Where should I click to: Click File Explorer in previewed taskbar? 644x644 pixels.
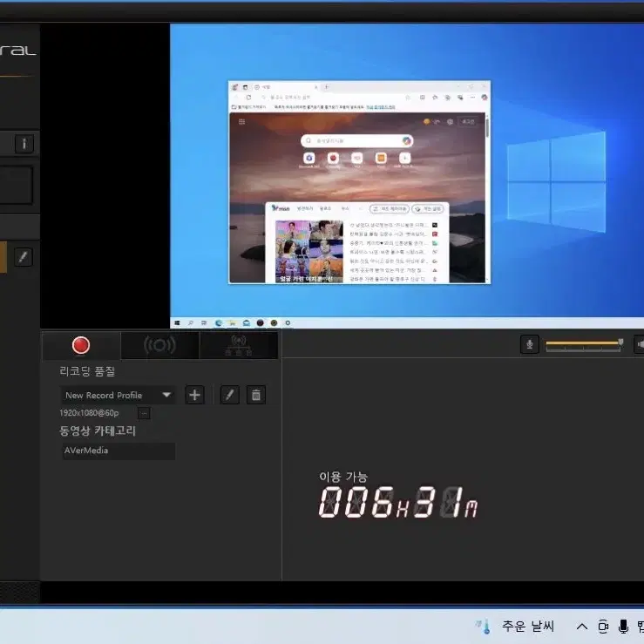(x=233, y=323)
